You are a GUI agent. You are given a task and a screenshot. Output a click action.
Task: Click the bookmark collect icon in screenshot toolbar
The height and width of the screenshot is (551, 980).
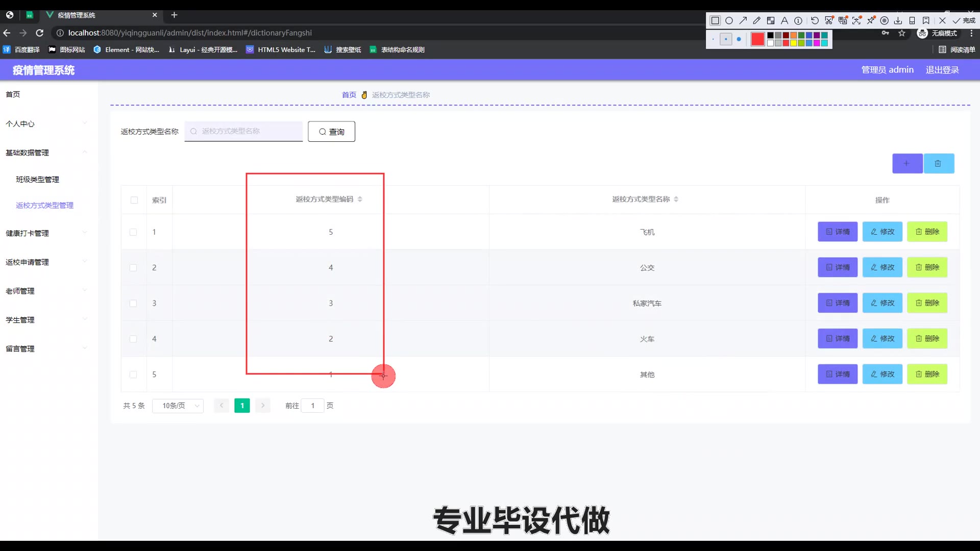pyautogui.click(x=926, y=21)
